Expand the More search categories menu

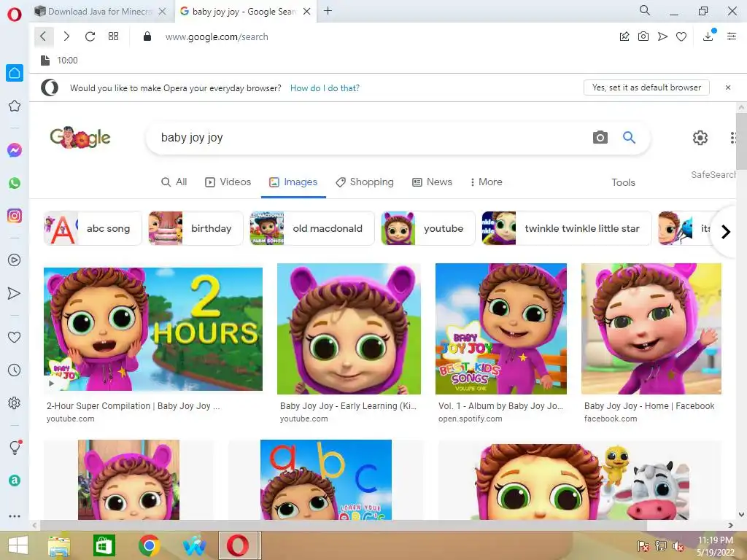[x=487, y=182]
